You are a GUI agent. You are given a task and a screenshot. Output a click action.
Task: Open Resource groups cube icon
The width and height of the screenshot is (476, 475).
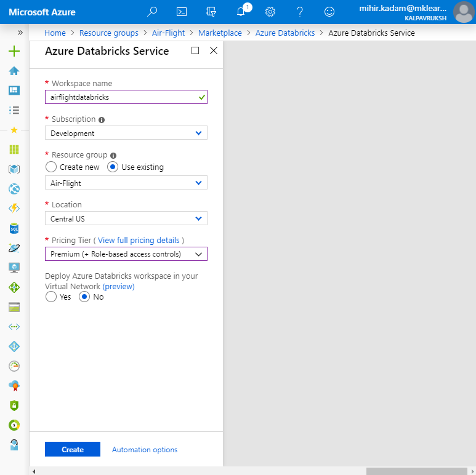click(14, 169)
